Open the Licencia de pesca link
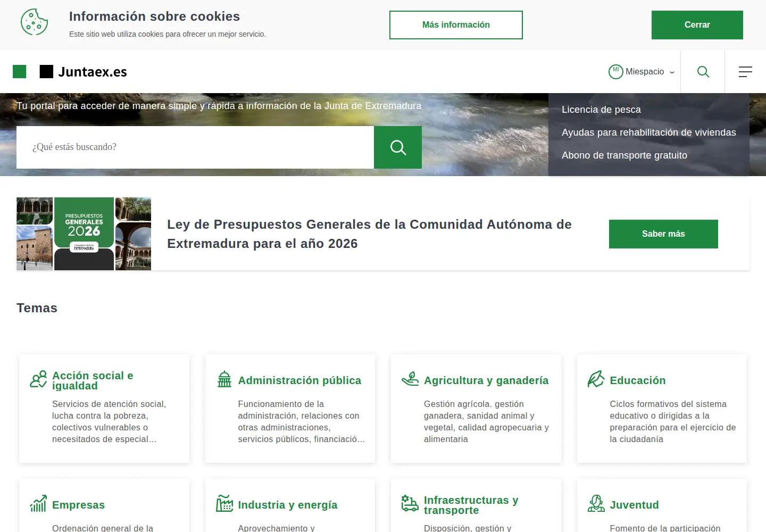Screen dimensions: 766x532 pyautogui.click(x=601, y=110)
